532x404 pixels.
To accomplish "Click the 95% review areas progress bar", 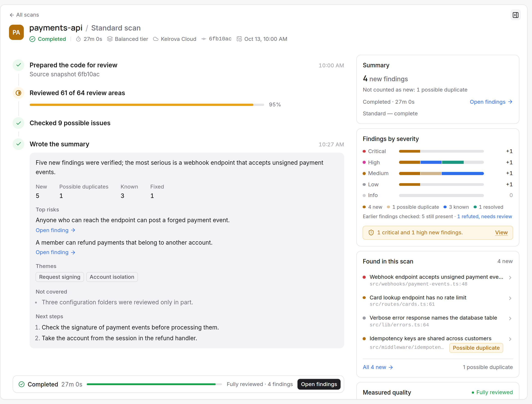I will pos(147,105).
